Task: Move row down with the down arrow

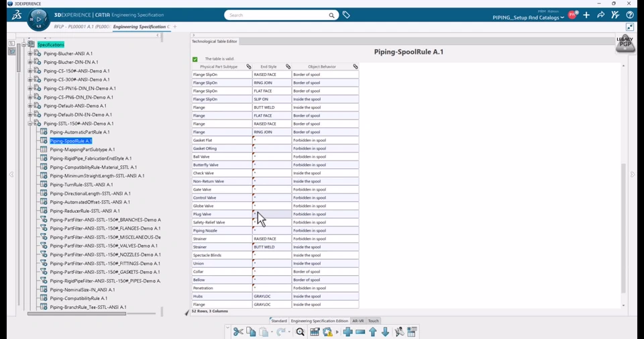Action: [x=385, y=332]
